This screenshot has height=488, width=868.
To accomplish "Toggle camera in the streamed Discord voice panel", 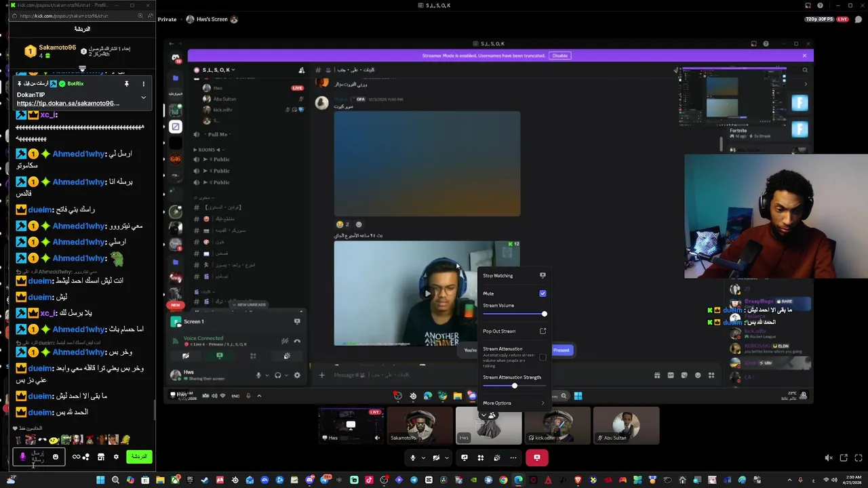I will click(x=186, y=356).
